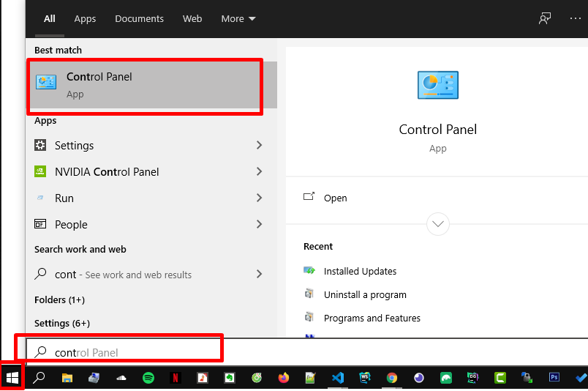
Task: Click the Open action icon in preview pane
Action: pos(309,196)
